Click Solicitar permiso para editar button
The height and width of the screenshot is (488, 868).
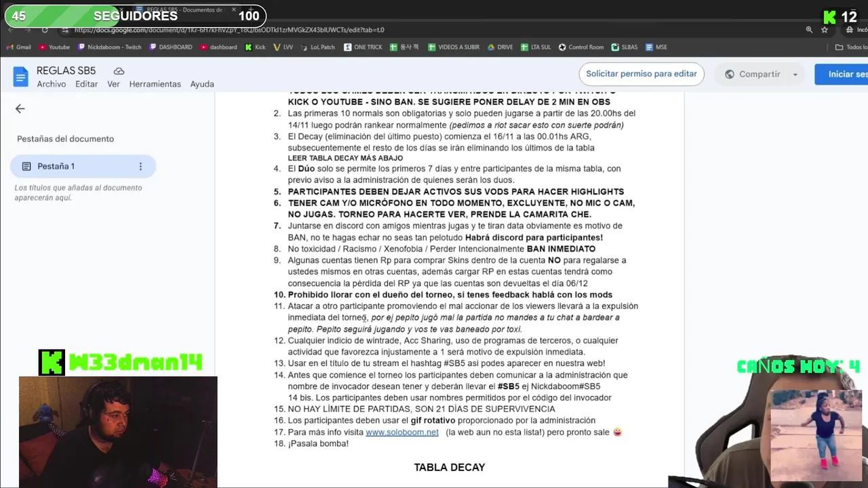pos(642,74)
